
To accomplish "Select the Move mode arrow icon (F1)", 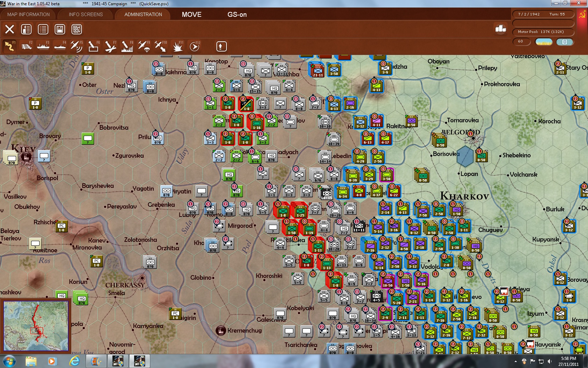I will (x=9, y=46).
